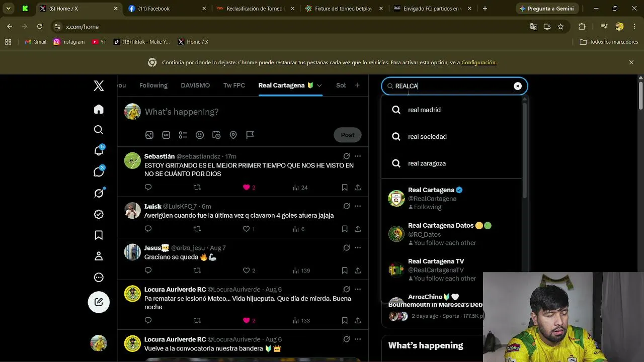
Task: Bookmark Luisk's post
Action: [x=345, y=229]
